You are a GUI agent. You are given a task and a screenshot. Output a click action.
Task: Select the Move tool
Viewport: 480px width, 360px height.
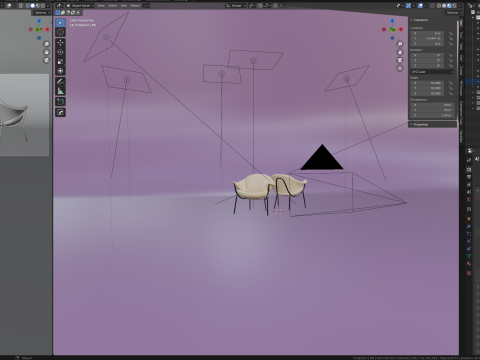(60, 43)
